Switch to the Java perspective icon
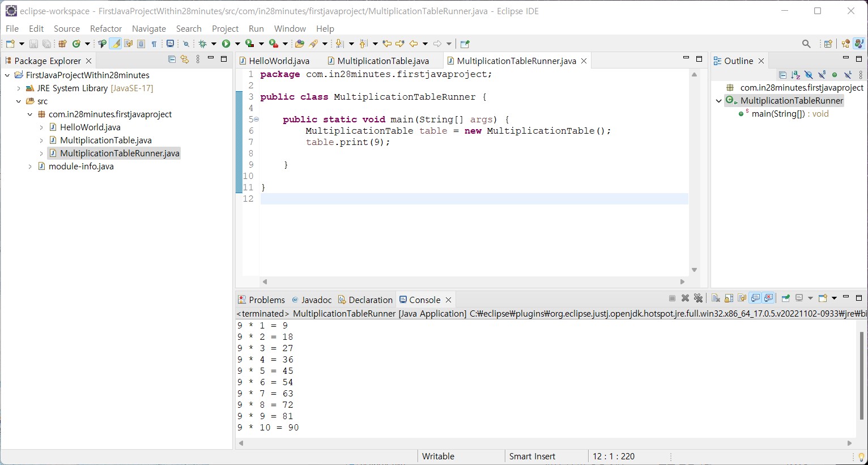Viewport: 868px width, 465px height. [859, 44]
